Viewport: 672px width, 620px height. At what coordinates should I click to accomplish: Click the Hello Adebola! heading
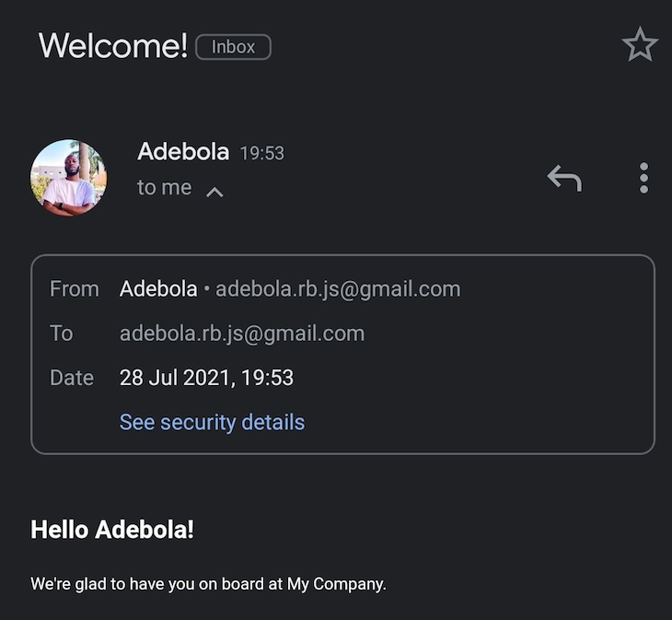[112, 529]
